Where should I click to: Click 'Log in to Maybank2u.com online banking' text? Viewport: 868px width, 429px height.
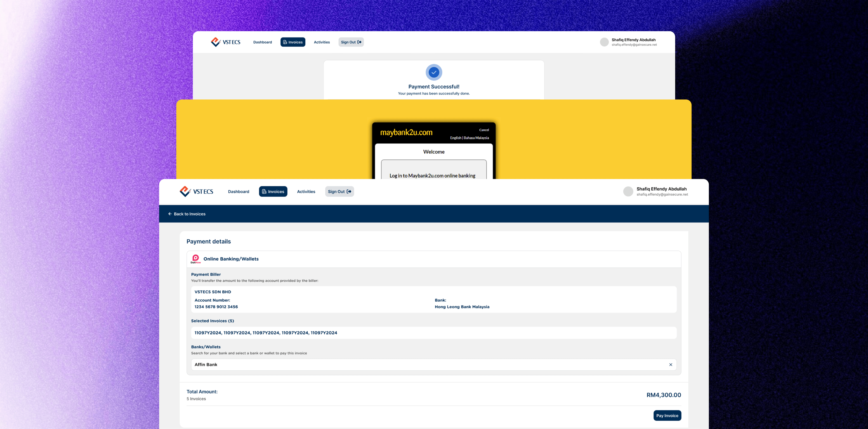click(x=432, y=175)
